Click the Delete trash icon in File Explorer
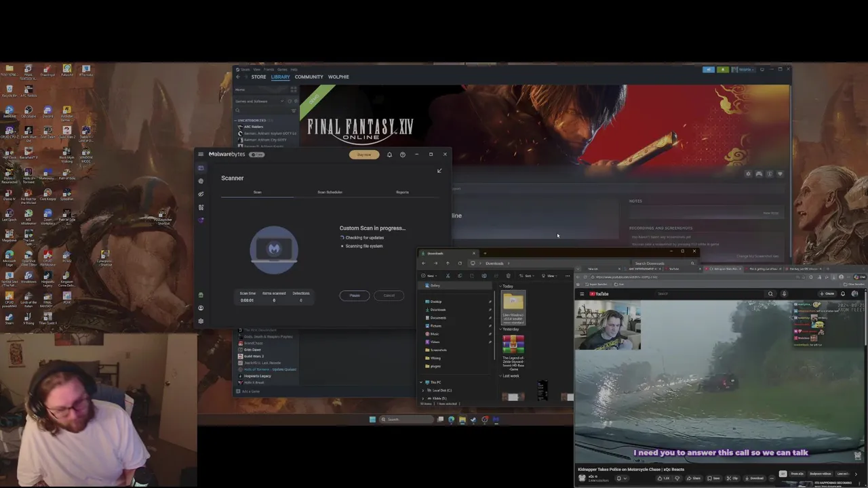The height and width of the screenshot is (488, 868). pos(508,276)
